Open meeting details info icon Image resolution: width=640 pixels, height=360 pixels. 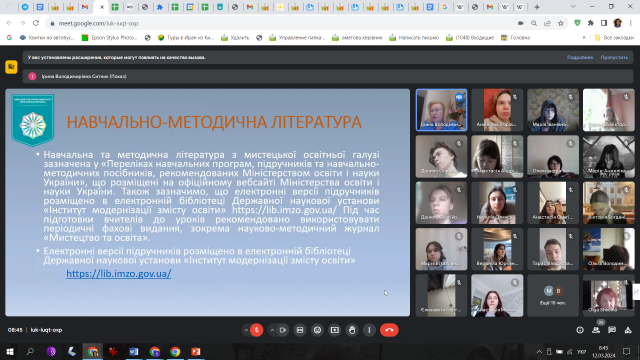580,330
